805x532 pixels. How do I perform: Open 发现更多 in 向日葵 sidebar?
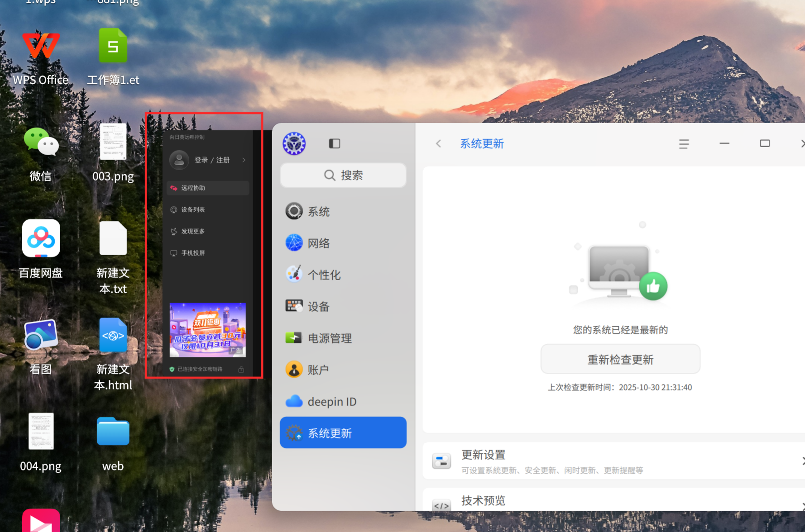tap(208, 232)
